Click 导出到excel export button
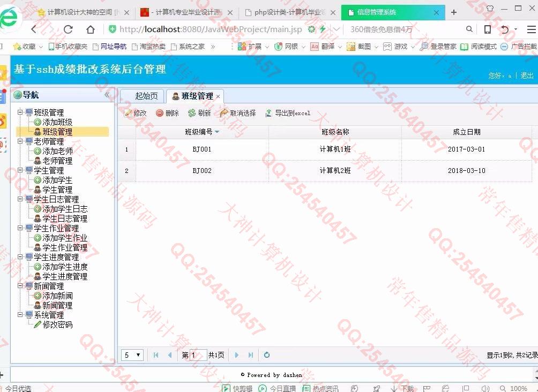Screen dimensions: 538x392 coord(288,113)
